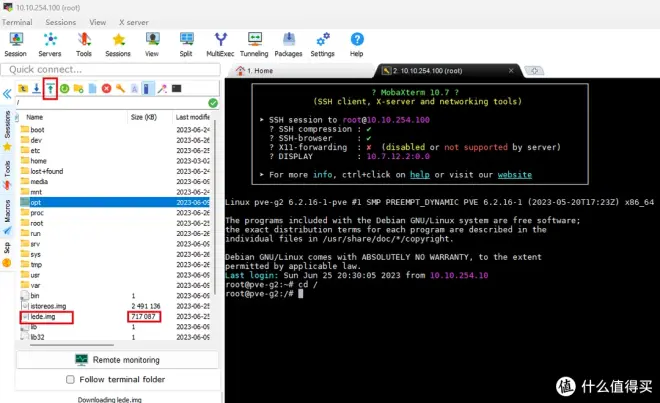The height and width of the screenshot is (403, 660).
Task: Open the X server menu
Action: 133,22
